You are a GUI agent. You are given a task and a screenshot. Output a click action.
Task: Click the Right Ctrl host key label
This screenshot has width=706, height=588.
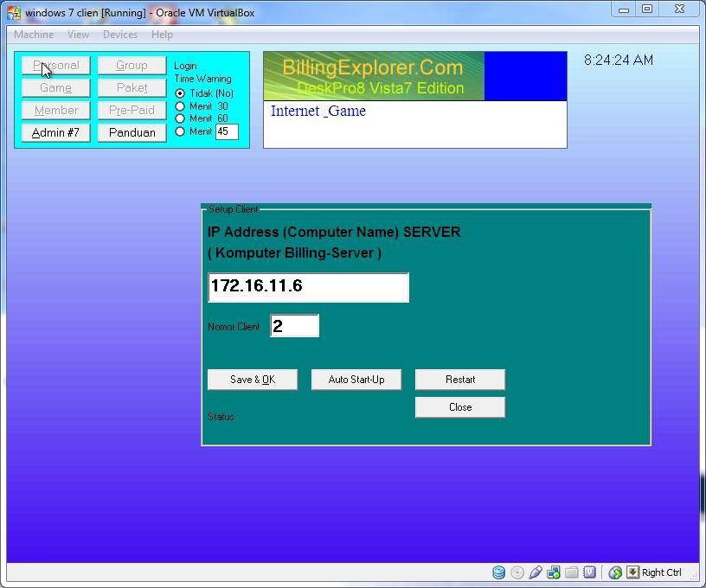pyautogui.click(x=661, y=572)
